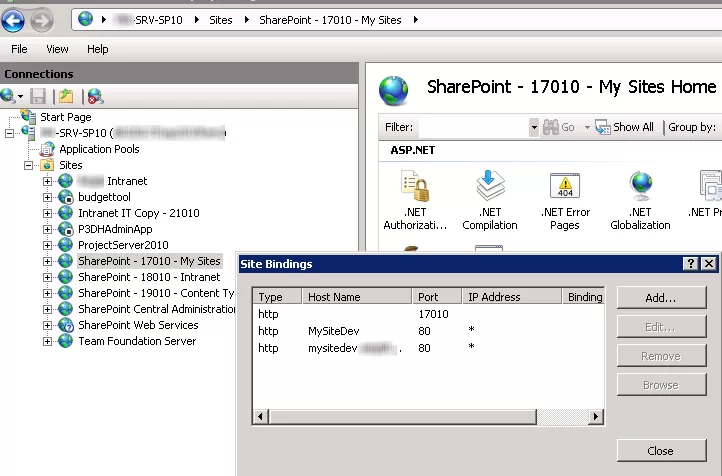Select Application Pools in the tree
Screen dimensions: 722x476
coord(99,149)
